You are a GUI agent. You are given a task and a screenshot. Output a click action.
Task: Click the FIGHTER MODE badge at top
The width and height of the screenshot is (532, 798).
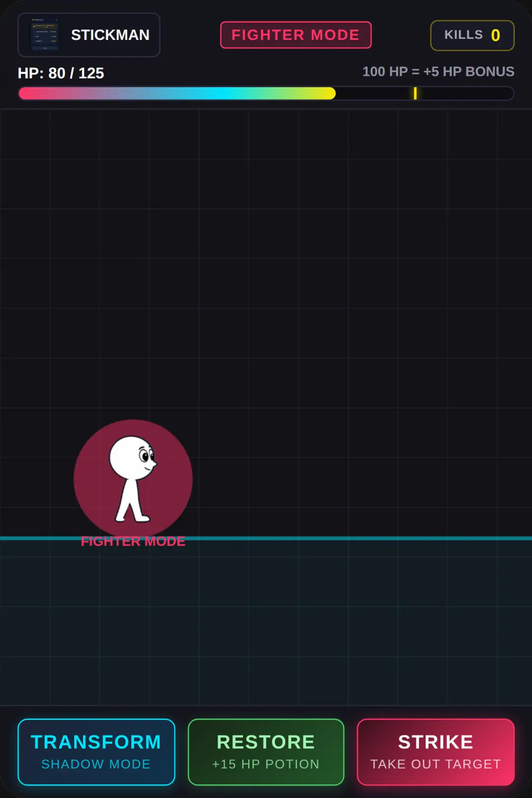coord(296,35)
